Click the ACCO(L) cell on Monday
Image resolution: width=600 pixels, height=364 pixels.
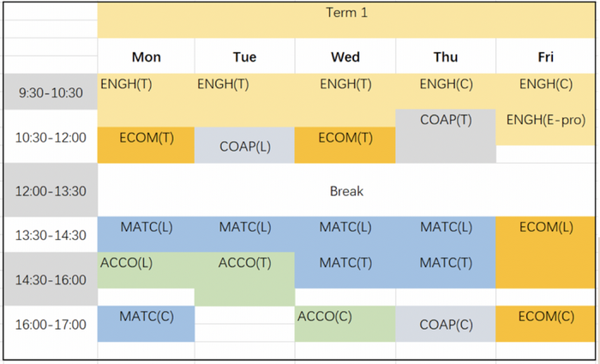pyautogui.click(x=147, y=270)
